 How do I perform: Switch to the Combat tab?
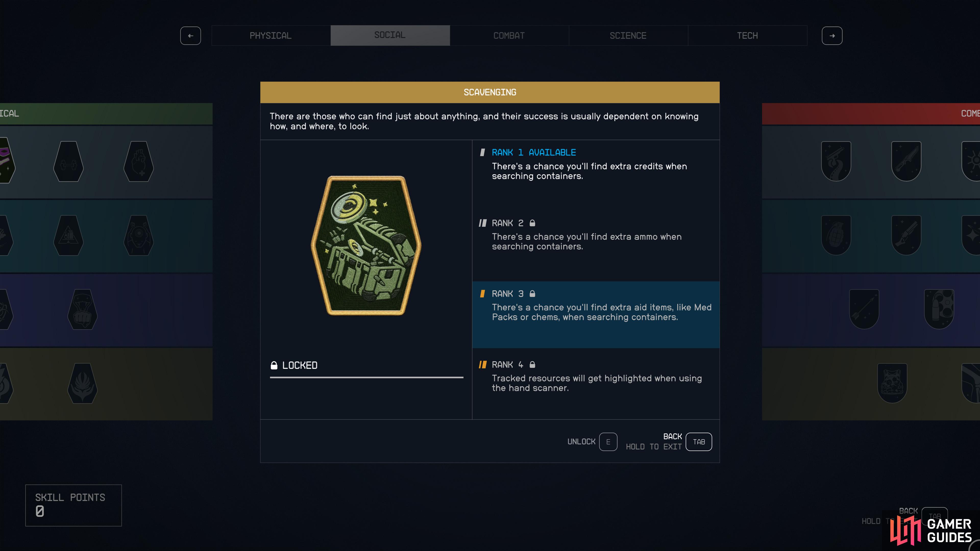coord(509,36)
